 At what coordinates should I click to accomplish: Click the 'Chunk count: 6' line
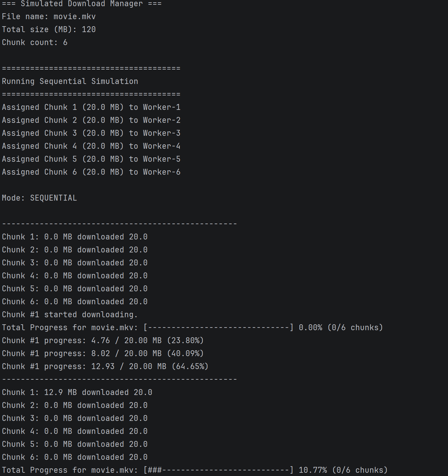[35, 42]
